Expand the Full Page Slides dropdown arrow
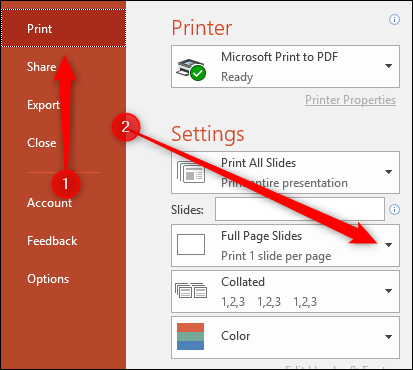Image resolution: width=413 pixels, height=370 pixels. (388, 245)
